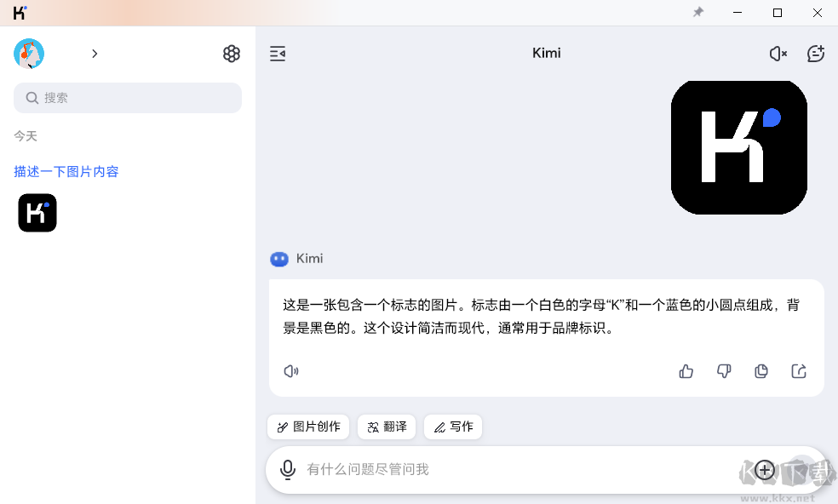Start 图片创作 image creation
Image resolution: width=838 pixels, height=504 pixels.
tap(307, 427)
